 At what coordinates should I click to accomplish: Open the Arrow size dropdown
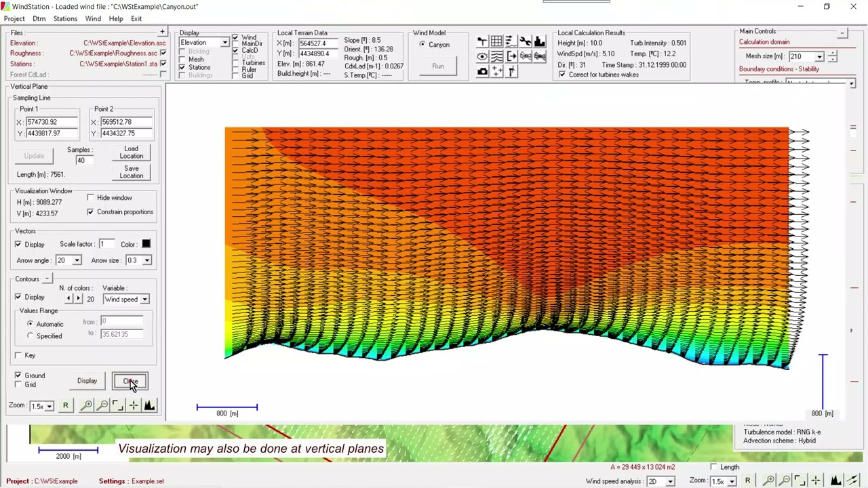coord(146,260)
